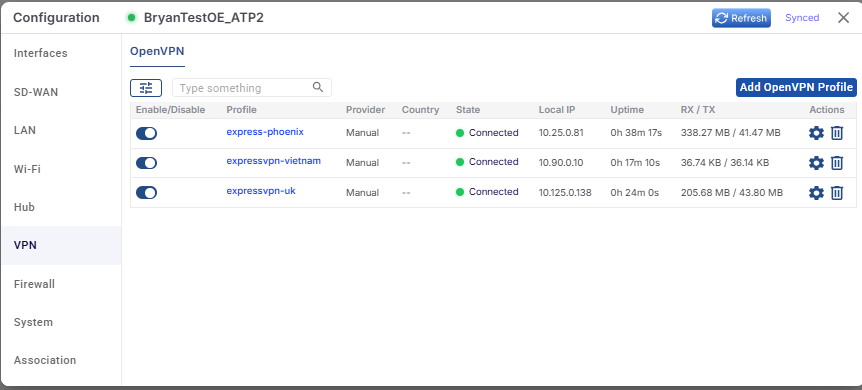862x390 pixels.
Task: Open settings gear for express-phoenix profile
Action: 816,133
